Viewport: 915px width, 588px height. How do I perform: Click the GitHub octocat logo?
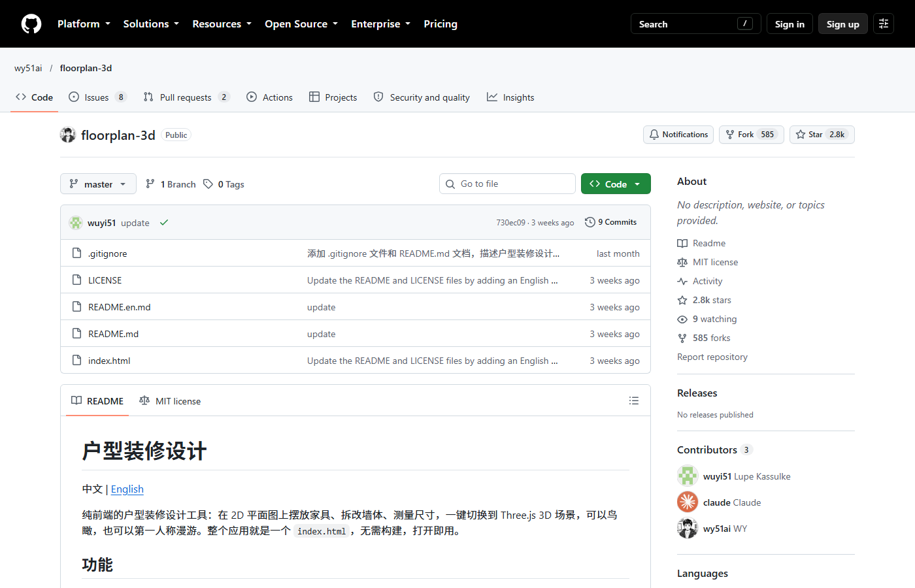(31, 24)
